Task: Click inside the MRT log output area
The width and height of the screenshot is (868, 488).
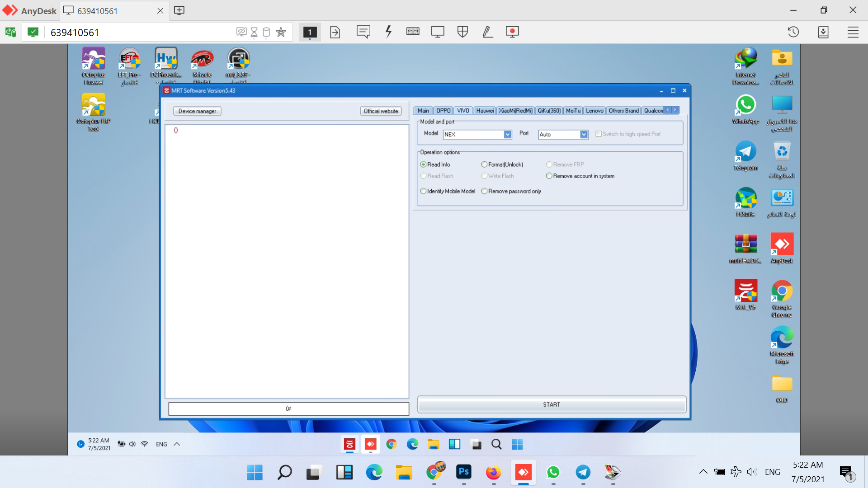Action: pos(287,261)
